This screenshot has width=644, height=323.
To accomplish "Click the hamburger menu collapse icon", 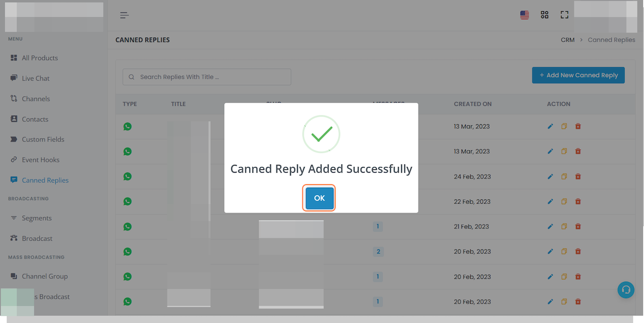I will [125, 15].
